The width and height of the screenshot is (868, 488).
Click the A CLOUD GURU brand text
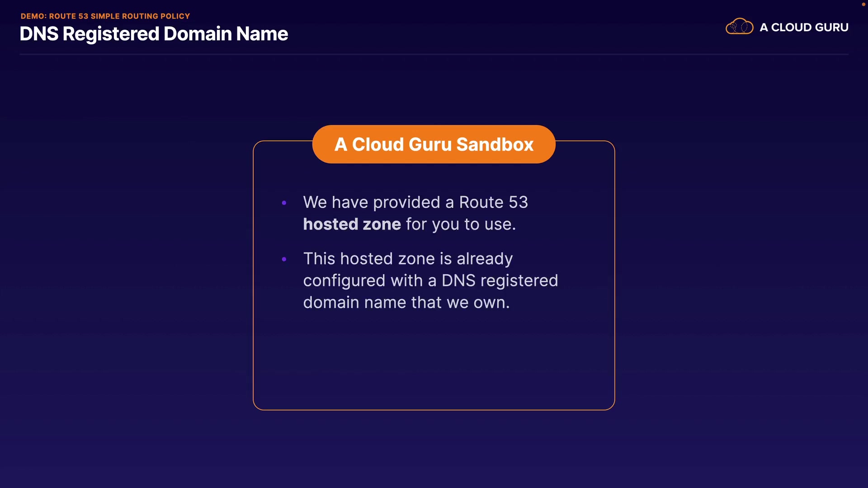pyautogui.click(x=803, y=28)
